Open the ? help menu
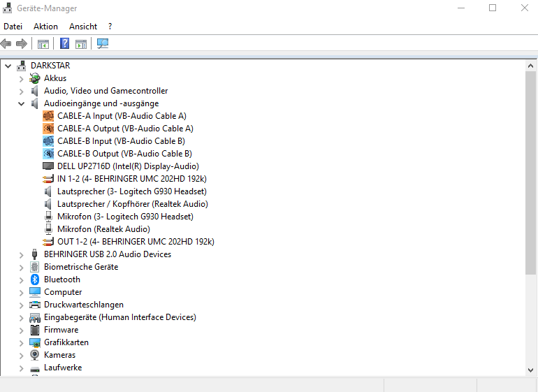538x392 pixels. 110,27
